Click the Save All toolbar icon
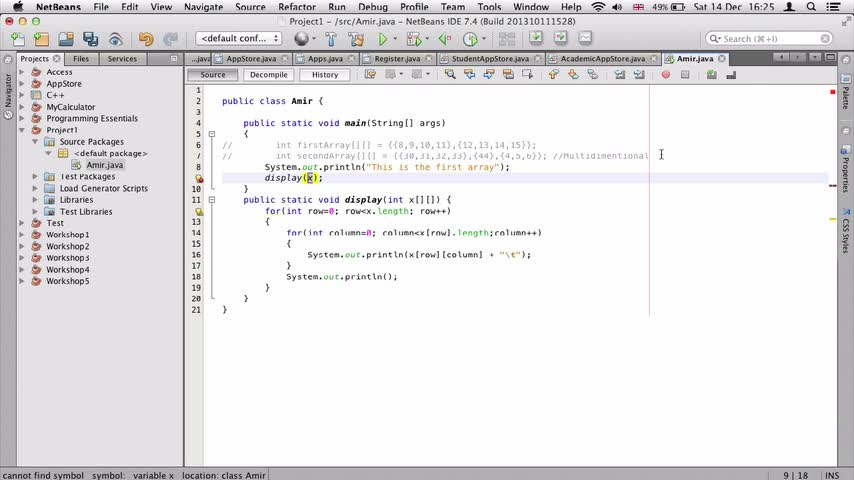 click(x=90, y=39)
